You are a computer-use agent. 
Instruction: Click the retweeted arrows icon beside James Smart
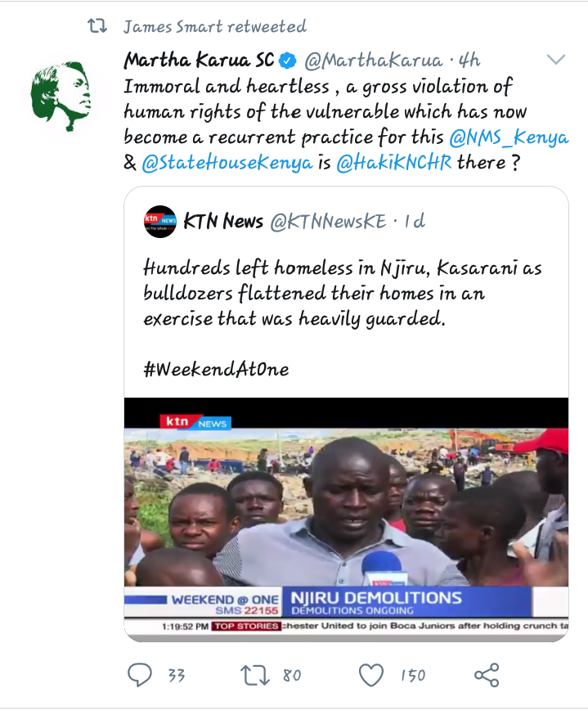point(97,26)
